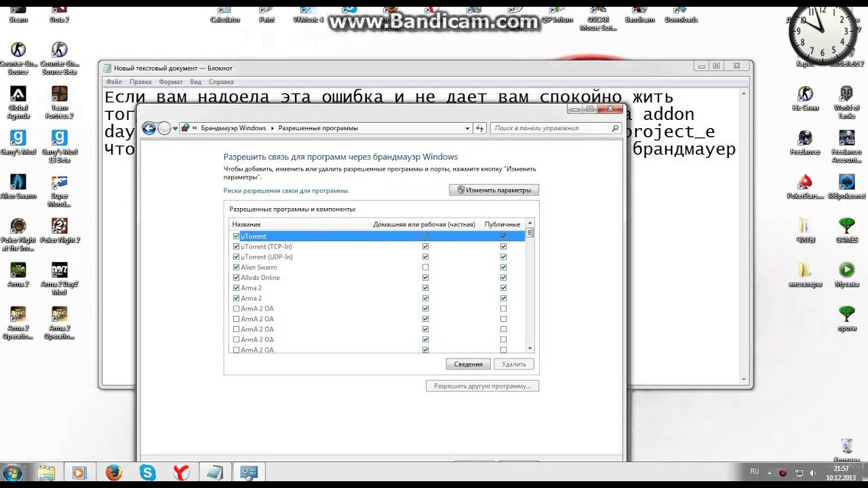Click the Домашняя или рабочая column header

425,224
